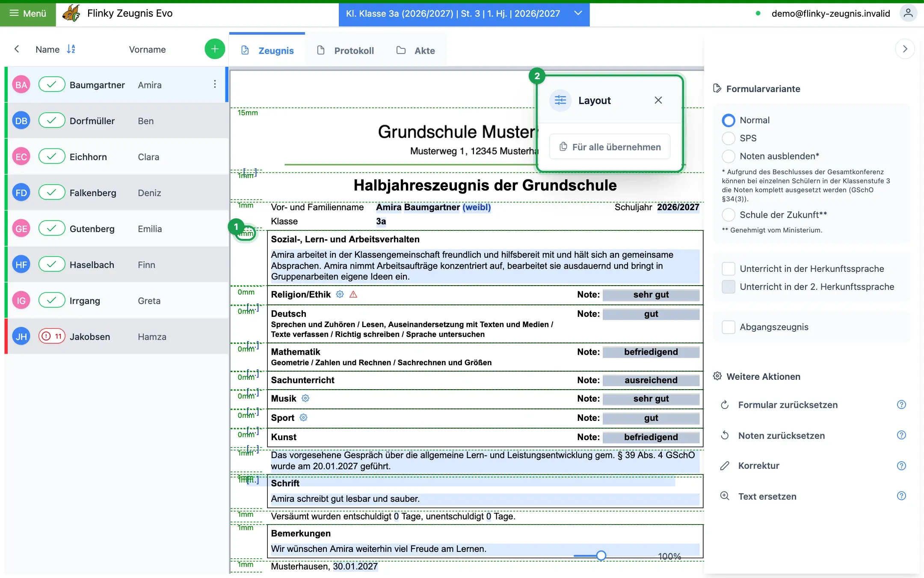
Task: Open error badge 11 for Jakobsen
Action: (52, 337)
